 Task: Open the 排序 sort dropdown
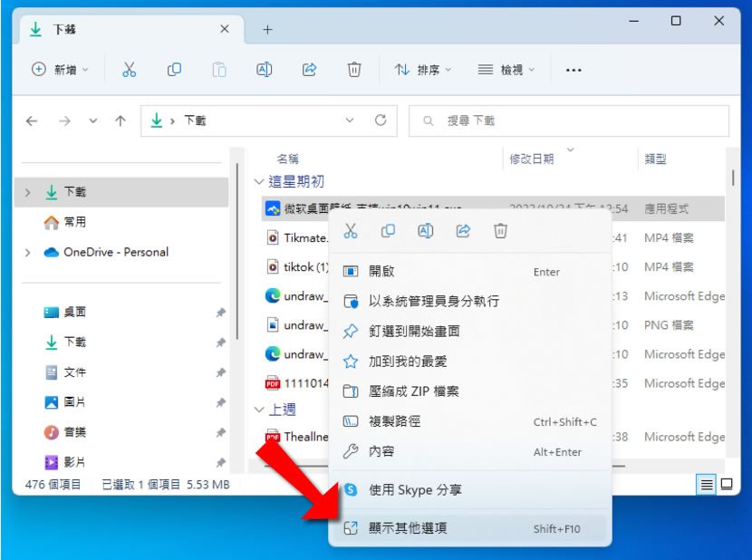(x=423, y=70)
